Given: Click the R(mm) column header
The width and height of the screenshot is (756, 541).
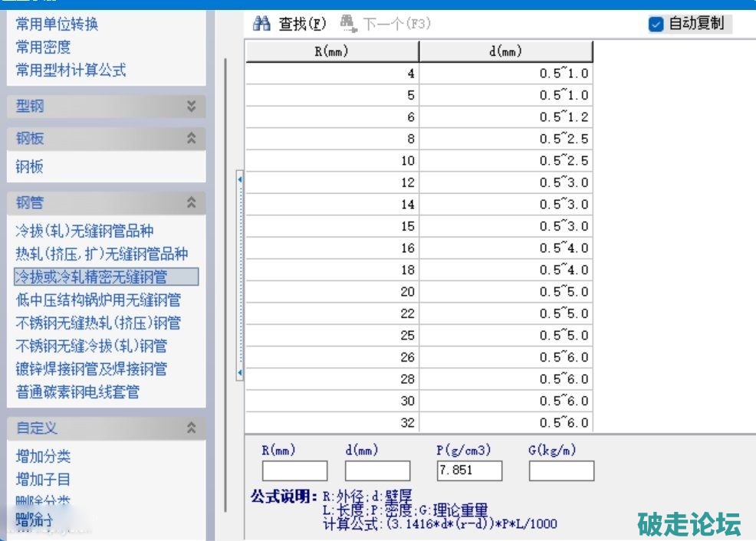Looking at the screenshot, I should [332, 52].
